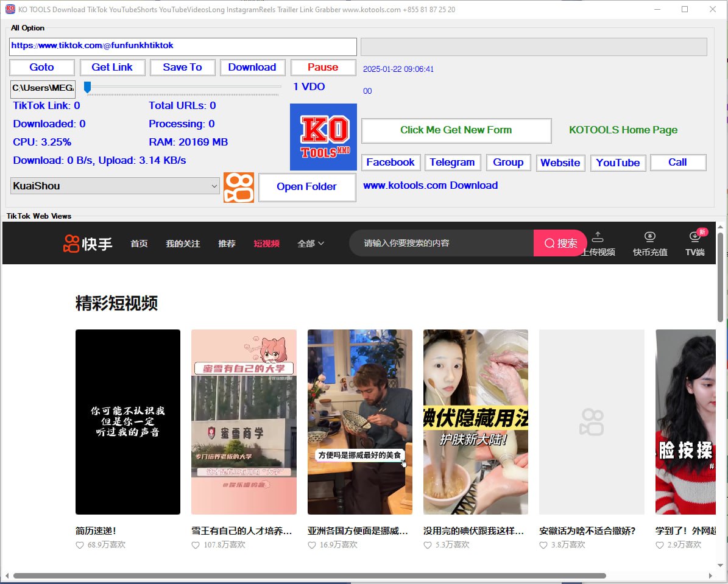The width and height of the screenshot is (728, 584).
Task: Switch to 推荐 tab
Action: (227, 243)
